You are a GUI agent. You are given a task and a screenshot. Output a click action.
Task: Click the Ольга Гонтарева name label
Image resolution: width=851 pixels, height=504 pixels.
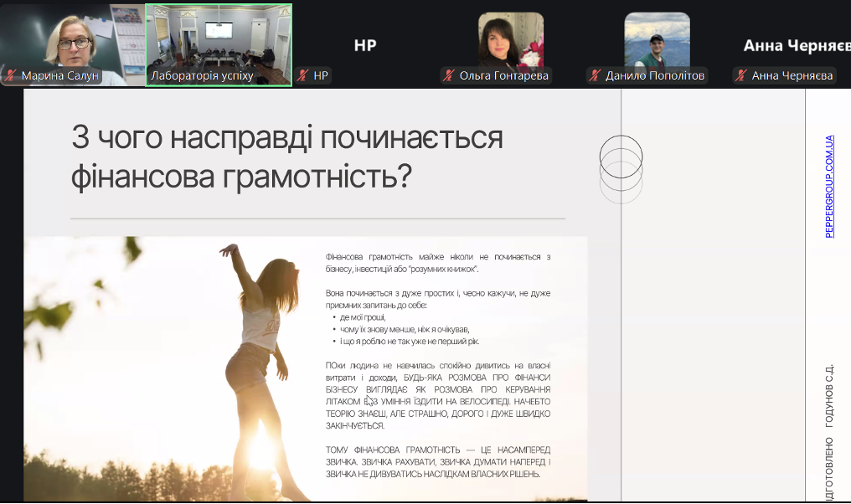click(x=503, y=76)
